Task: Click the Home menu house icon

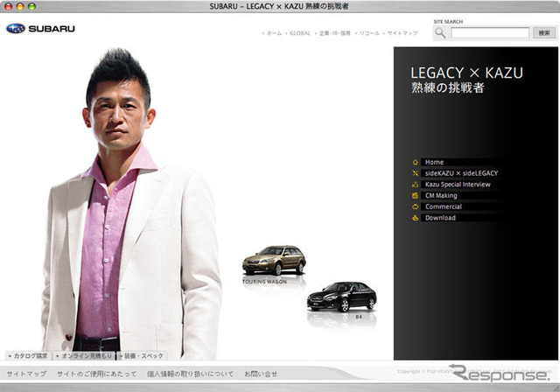Action: coord(415,162)
